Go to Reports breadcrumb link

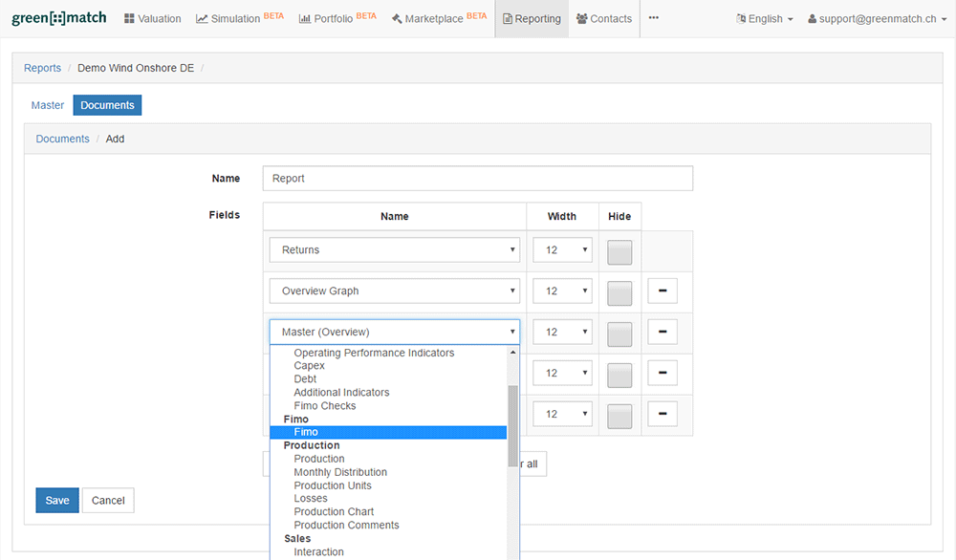42,68
